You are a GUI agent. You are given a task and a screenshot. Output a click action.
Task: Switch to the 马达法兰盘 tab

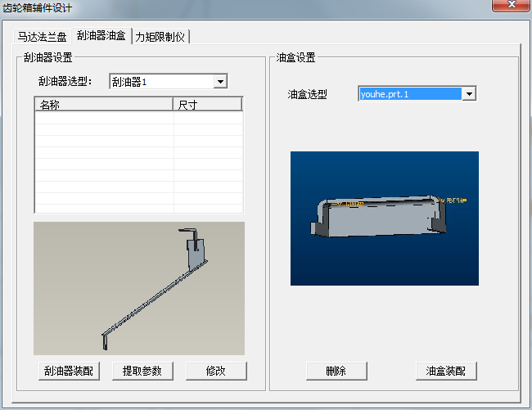[43, 38]
